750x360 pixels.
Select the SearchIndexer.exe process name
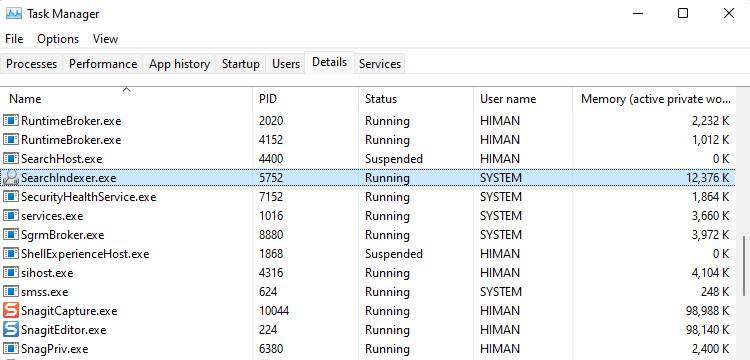coord(68,178)
